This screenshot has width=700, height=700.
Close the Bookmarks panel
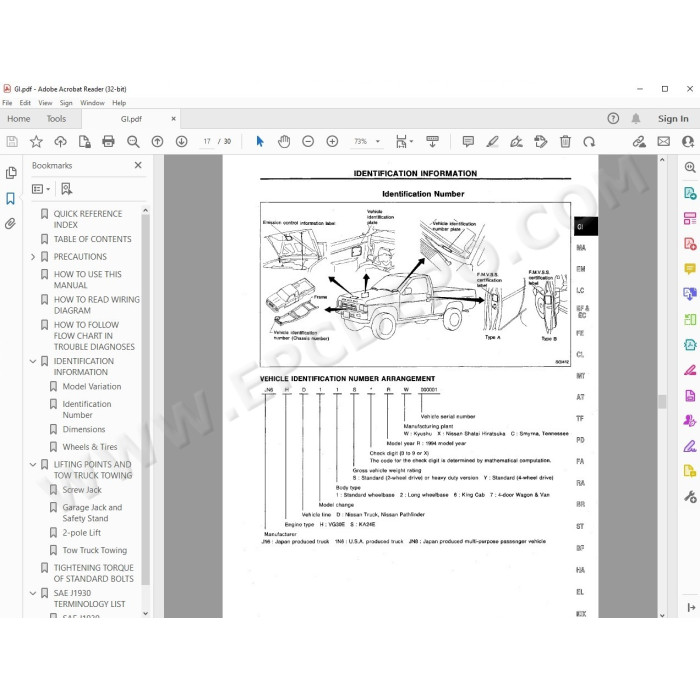(138, 166)
